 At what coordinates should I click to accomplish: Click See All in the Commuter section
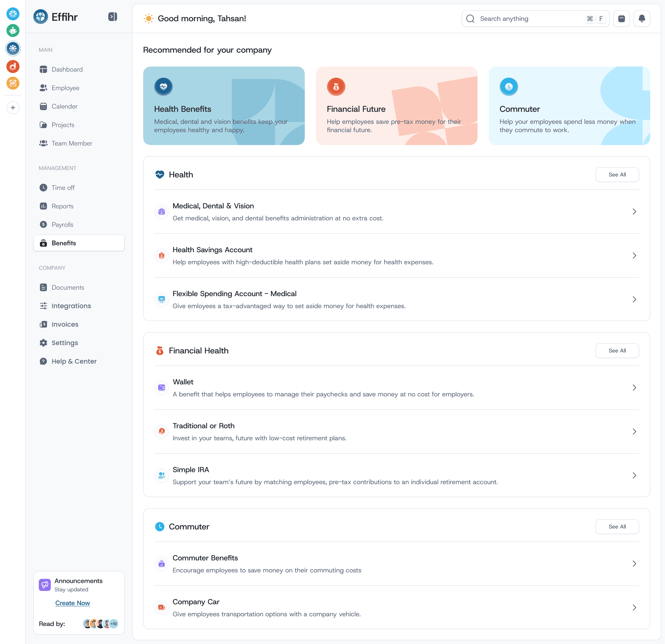617,526
